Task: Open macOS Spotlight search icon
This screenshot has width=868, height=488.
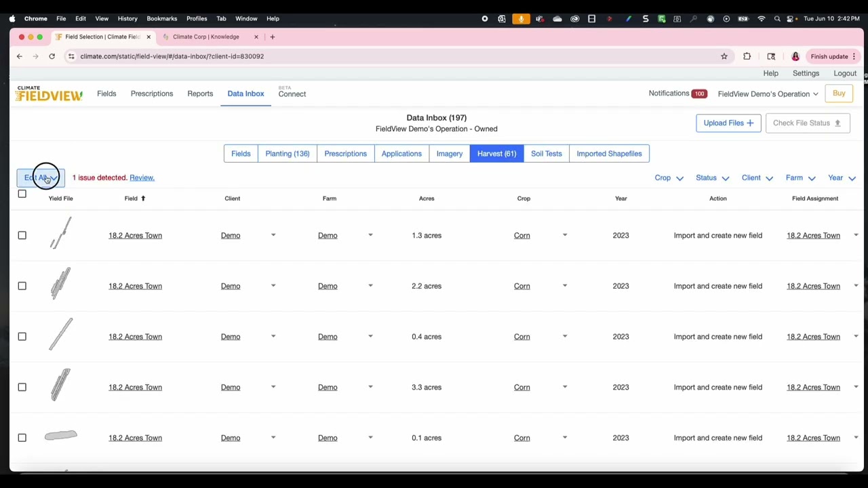Action: coord(777,18)
